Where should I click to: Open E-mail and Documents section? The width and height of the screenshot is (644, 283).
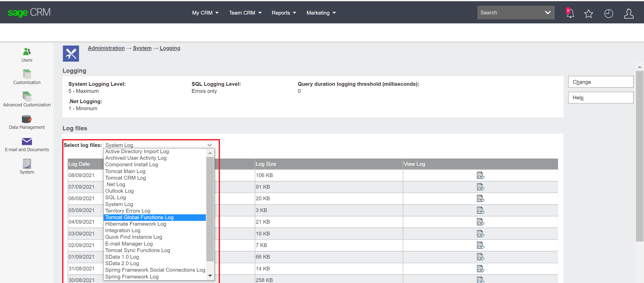click(27, 144)
